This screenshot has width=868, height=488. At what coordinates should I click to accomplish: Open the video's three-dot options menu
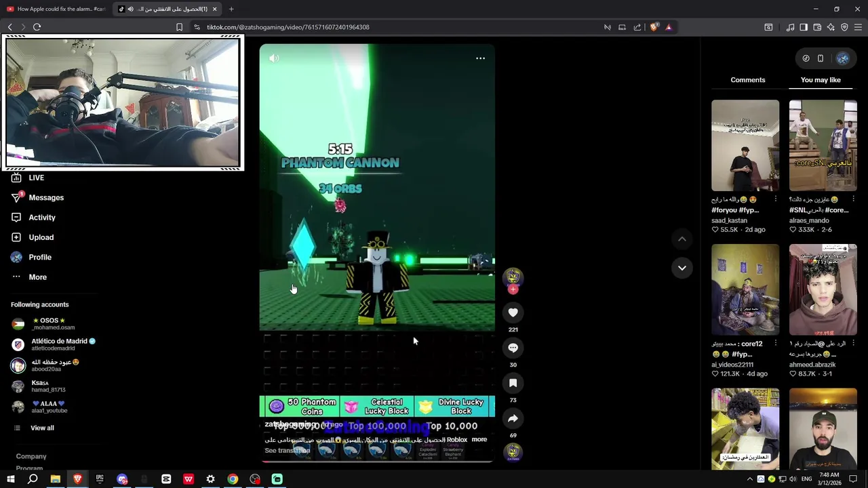[x=480, y=58]
